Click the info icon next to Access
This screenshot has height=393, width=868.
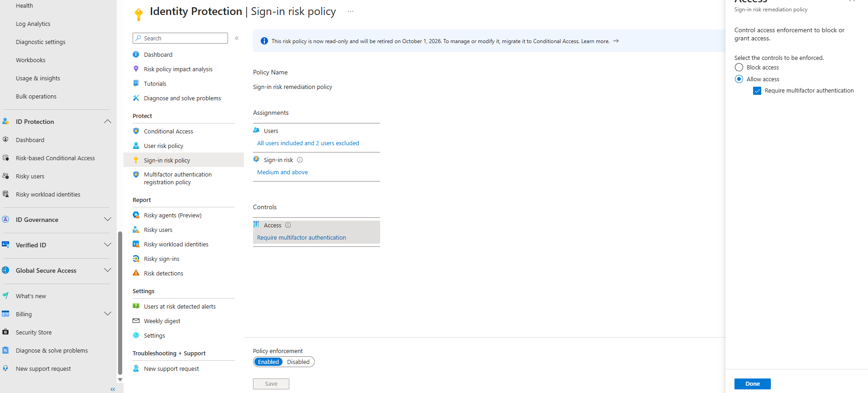coord(288,225)
